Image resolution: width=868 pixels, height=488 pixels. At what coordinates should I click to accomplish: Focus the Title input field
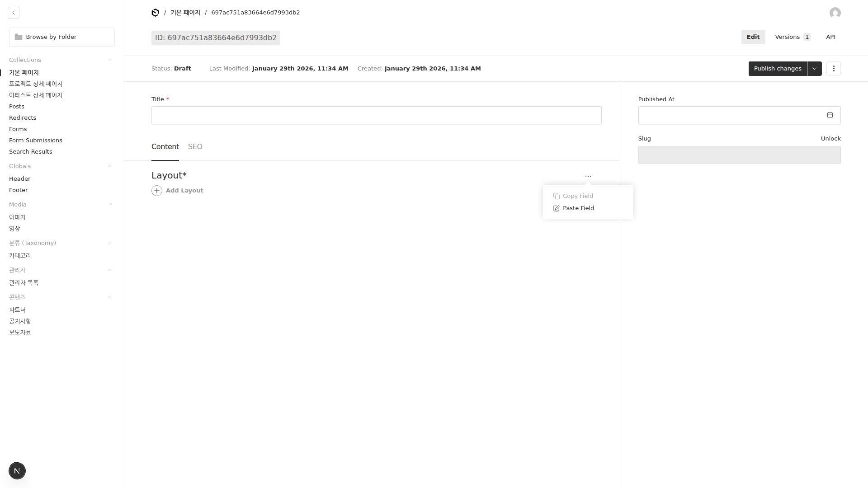coord(376,115)
